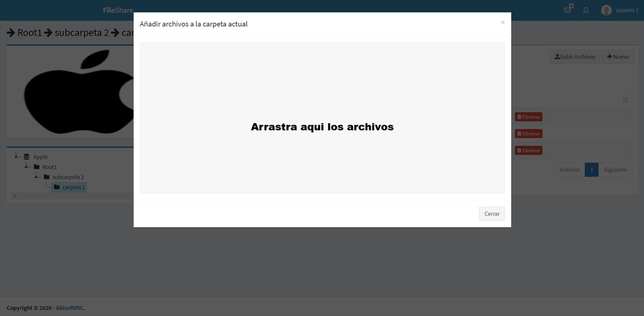Select the Root1 folder in tree
This screenshot has height=316, width=644.
[49, 167]
